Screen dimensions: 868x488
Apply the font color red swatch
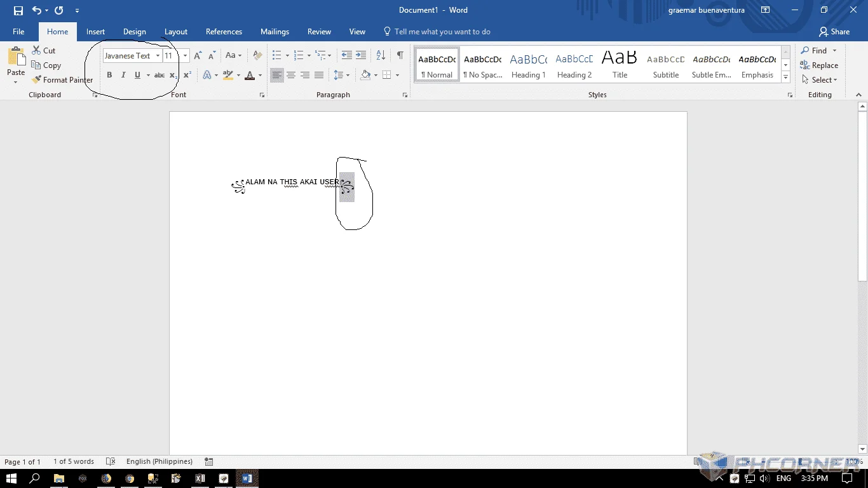[x=250, y=75]
